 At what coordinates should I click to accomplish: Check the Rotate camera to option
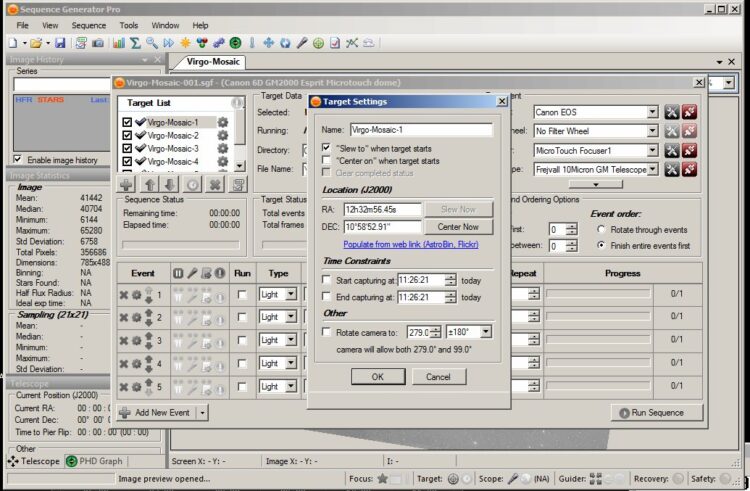coord(326,331)
